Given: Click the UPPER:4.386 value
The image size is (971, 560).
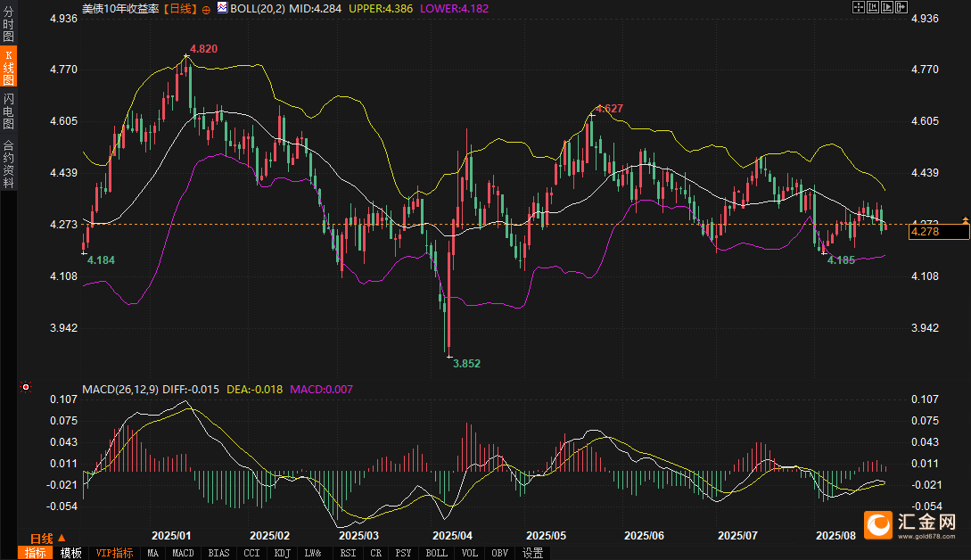Looking at the screenshot, I should pos(381,9).
